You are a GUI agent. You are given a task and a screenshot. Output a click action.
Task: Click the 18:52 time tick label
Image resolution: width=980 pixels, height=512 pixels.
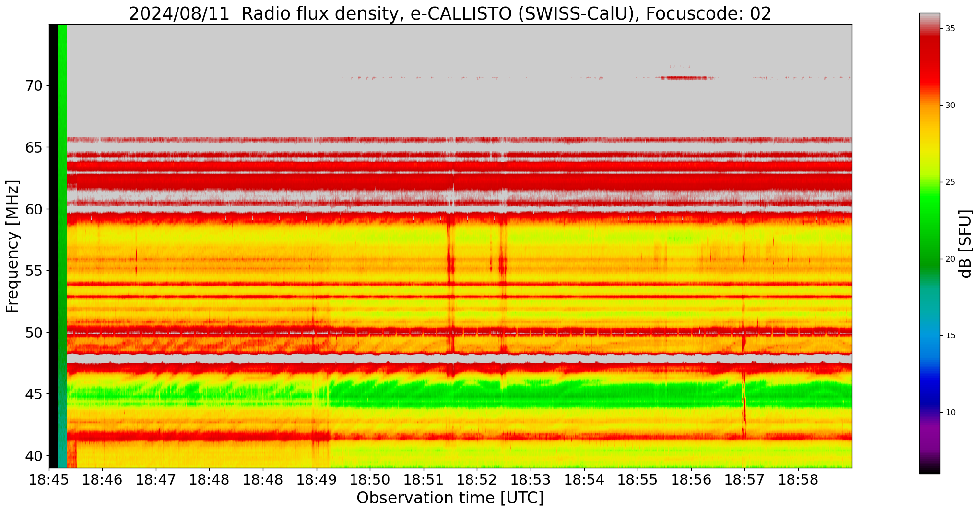(477, 479)
